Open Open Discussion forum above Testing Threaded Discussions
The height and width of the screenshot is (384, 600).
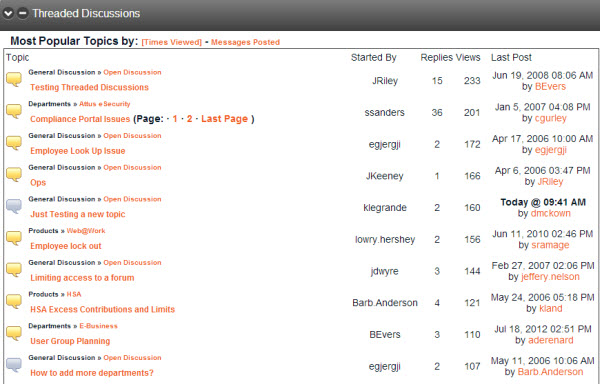click(132, 72)
